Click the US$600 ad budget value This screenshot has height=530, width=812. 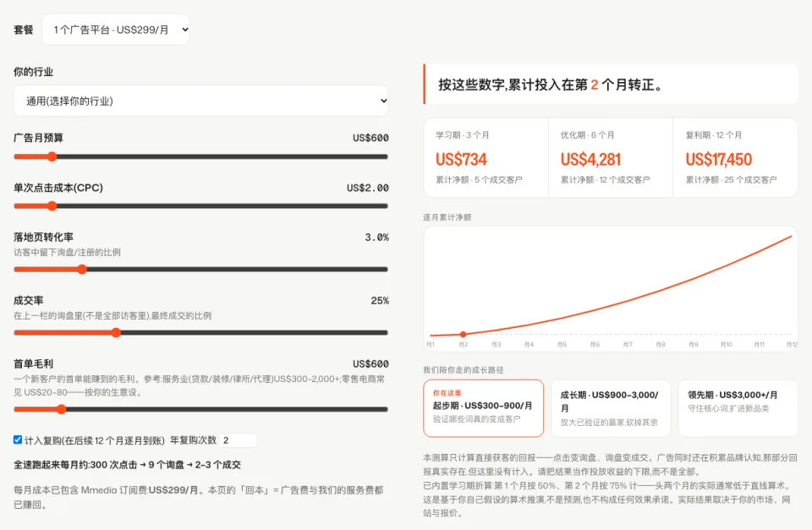click(370, 138)
